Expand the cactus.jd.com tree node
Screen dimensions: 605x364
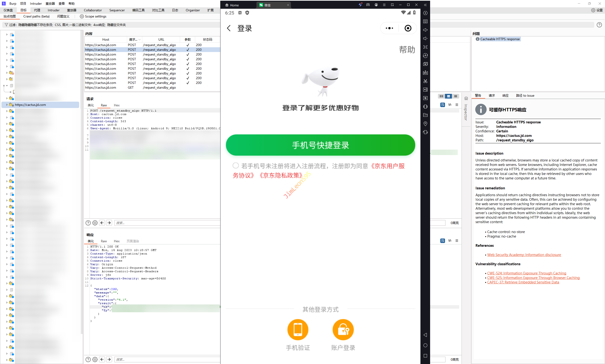(x=7, y=105)
